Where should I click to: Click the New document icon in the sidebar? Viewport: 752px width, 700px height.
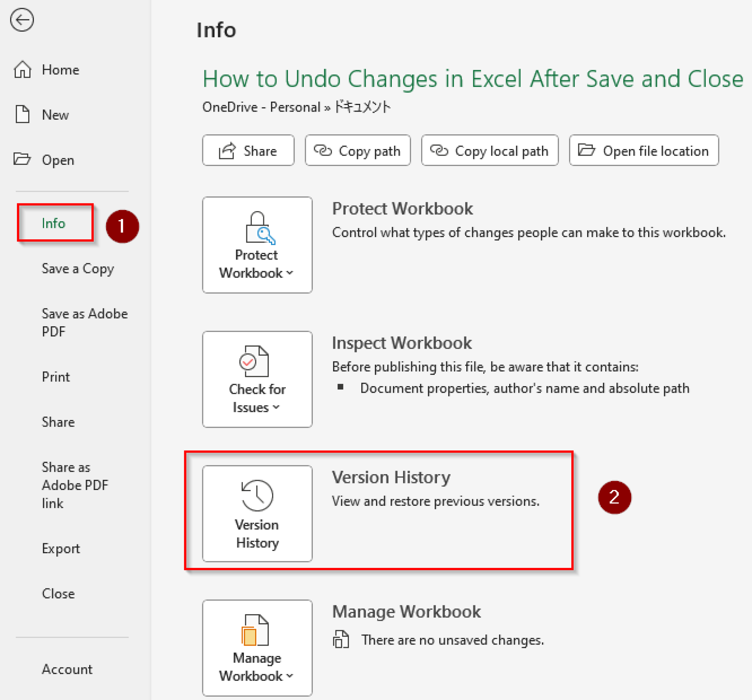[x=22, y=115]
